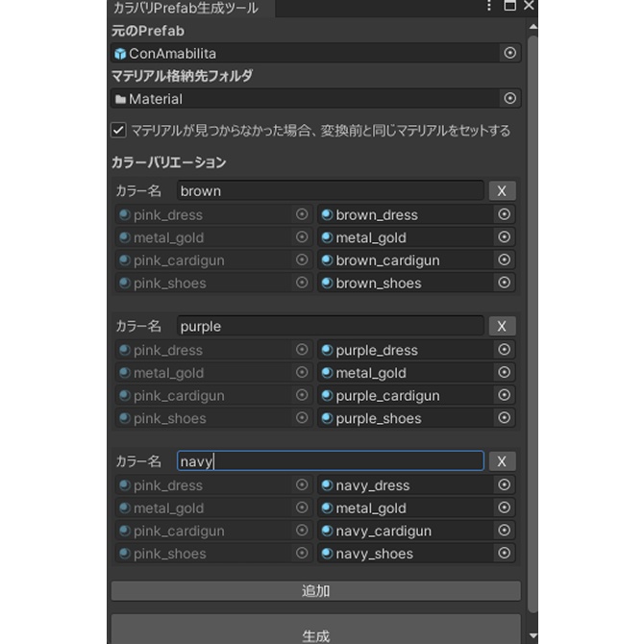Open object picker for Material folder
This screenshot has width=644, height=644.
click(x=509, y=99)
